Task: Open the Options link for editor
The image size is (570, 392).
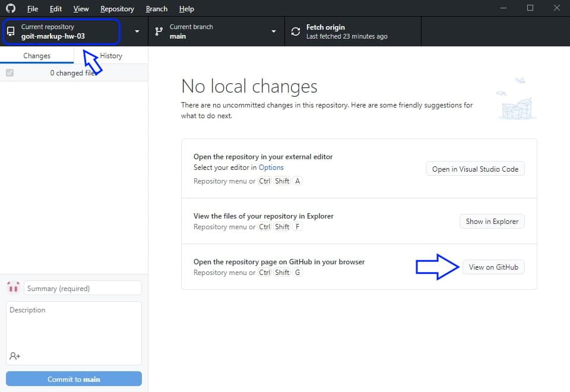Action: [x=271, y=167]
